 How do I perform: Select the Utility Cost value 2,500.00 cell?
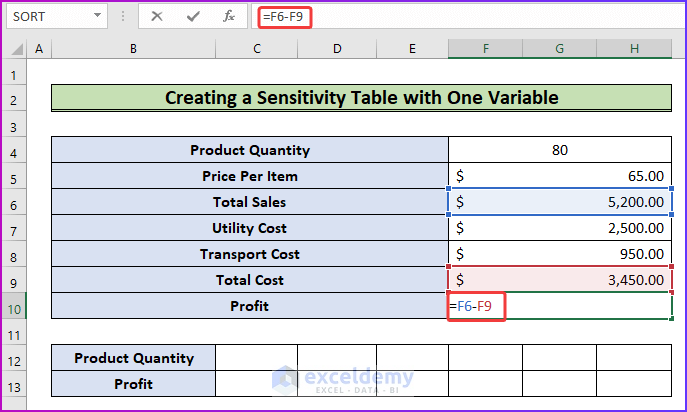coord(560,228)
